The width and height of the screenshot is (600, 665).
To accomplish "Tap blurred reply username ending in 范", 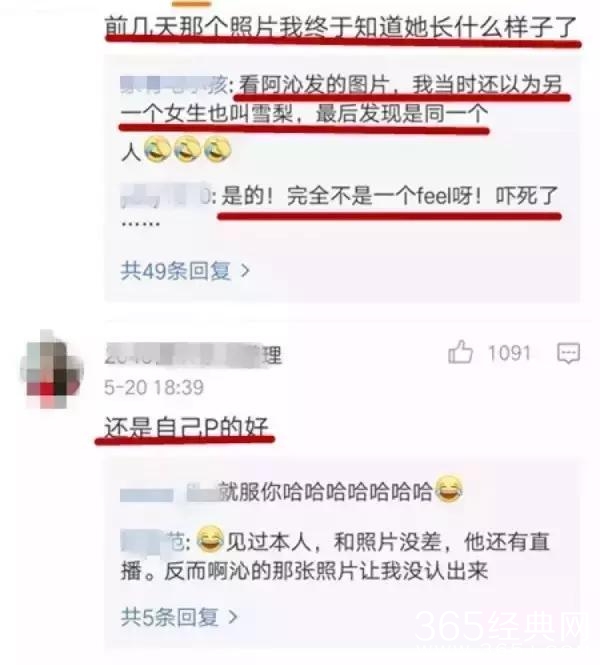I will [156, 542].
